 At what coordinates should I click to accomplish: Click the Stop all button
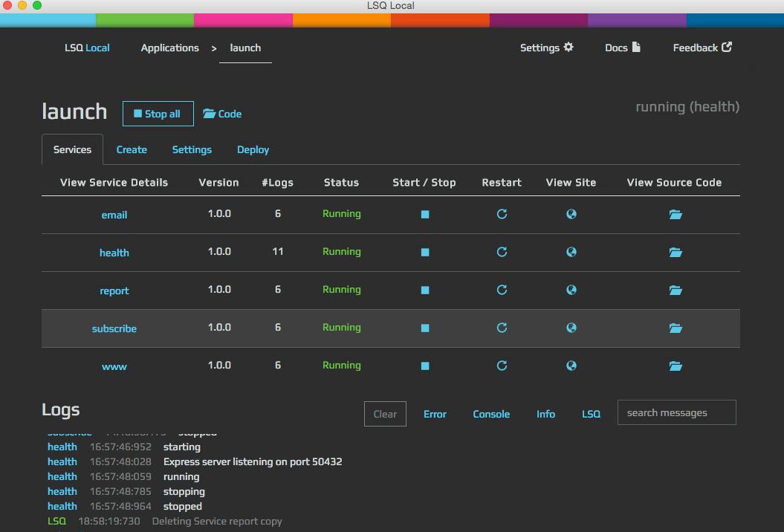158,114
